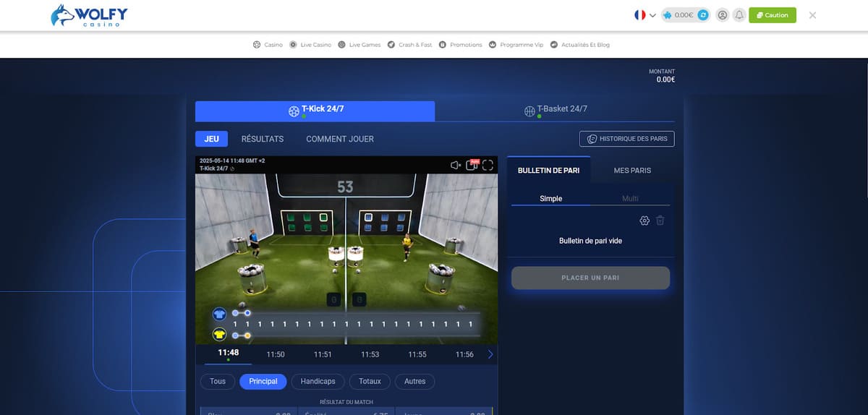Click the basketball icon beside T-Basket
Image resolution: width=868 pixels, height=415 pixels.
529,111
